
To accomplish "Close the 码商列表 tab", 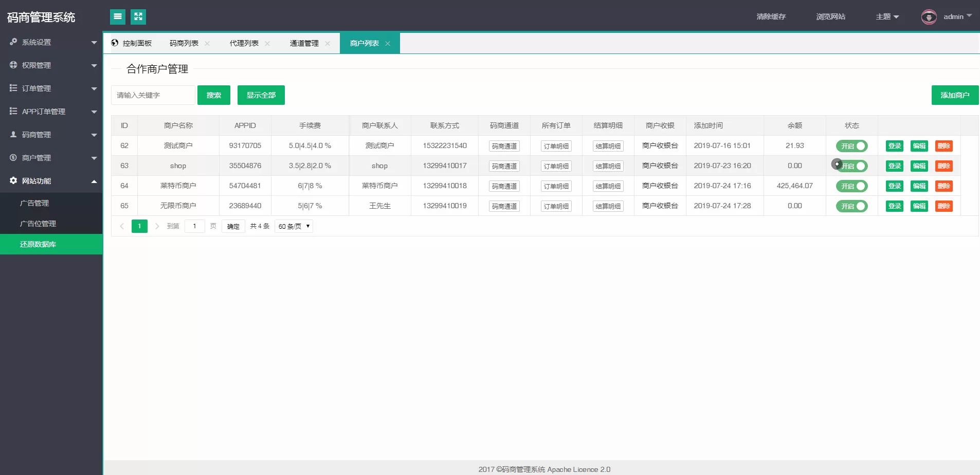I will pos(207,44).
